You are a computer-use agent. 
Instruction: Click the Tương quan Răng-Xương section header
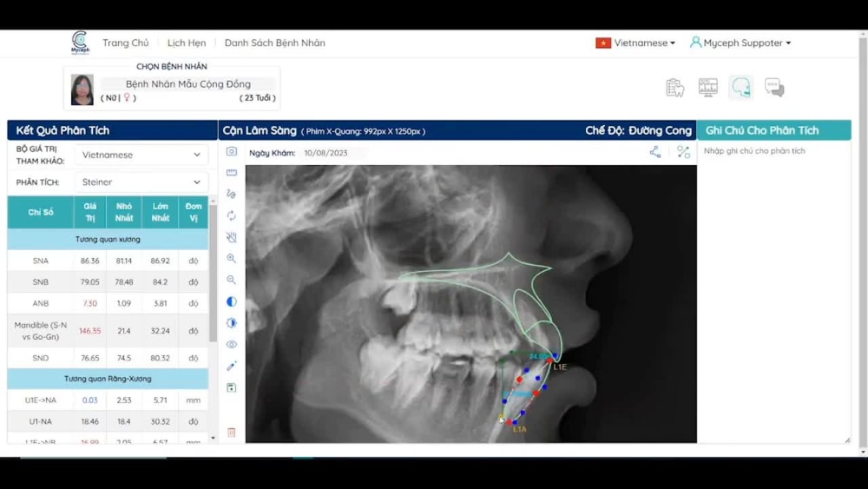[x=108, y=379]
